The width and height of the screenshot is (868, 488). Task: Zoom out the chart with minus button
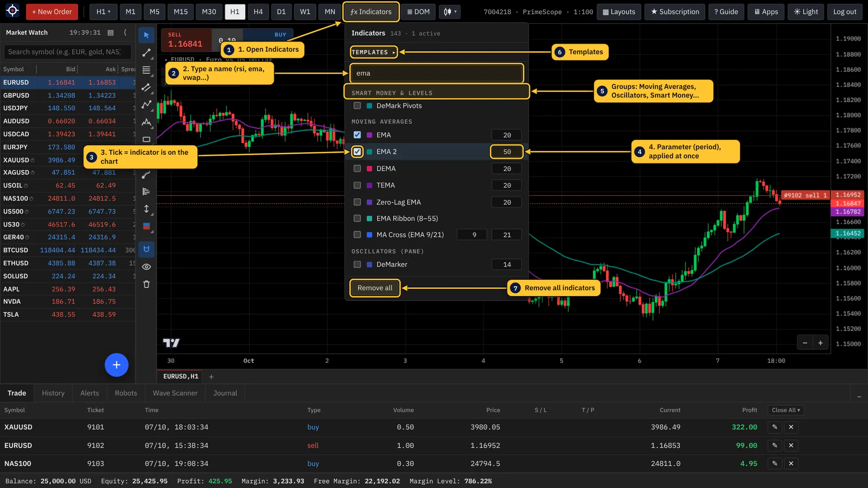click(805, 343)
